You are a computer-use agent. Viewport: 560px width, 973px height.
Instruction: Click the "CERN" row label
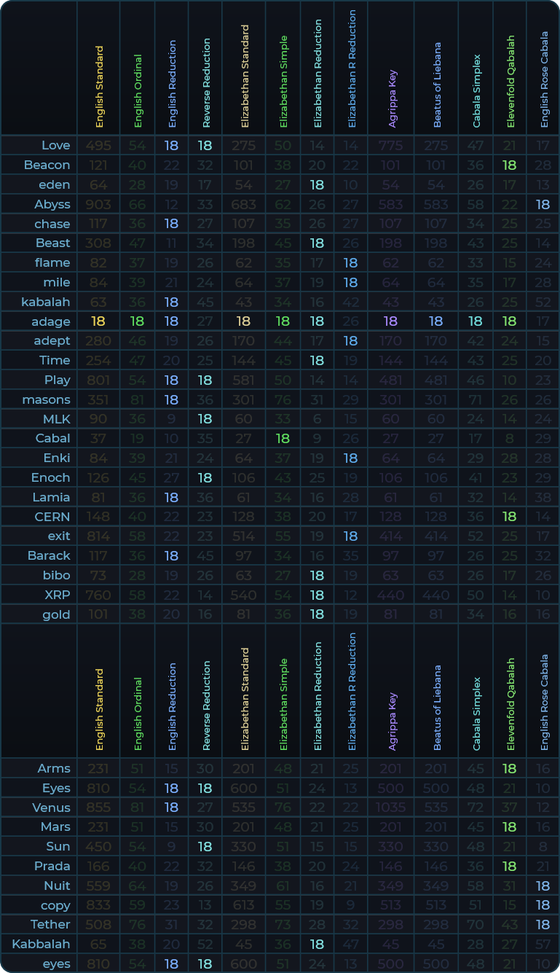[x=52, y=517]
